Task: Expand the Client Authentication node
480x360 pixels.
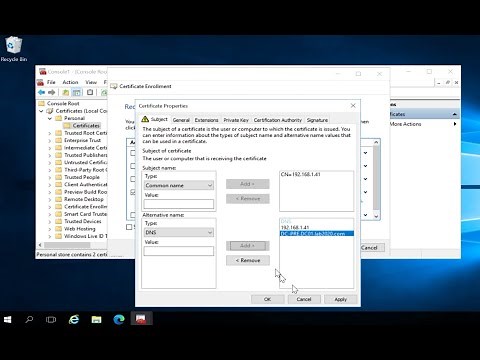Action: pos(50,185)
